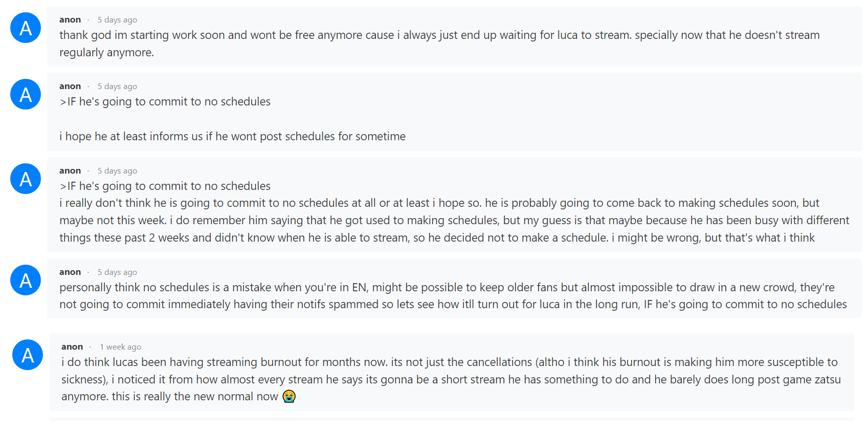Click '5 days ago' timestamp on the 'thank god' comment
The width and height of the screenshot is (868, 430).
pyautogui.click(x=117, y=19)
